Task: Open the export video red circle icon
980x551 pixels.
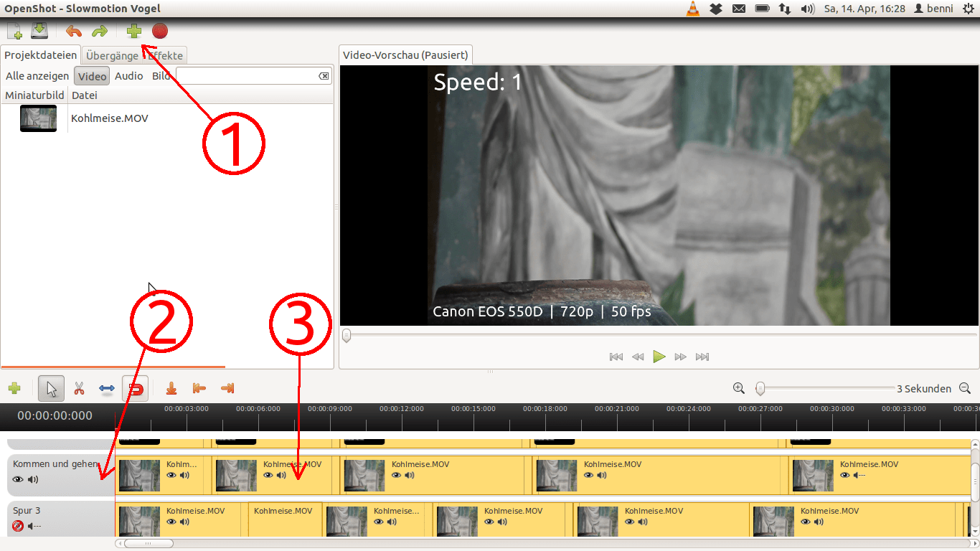Action: pyautogui.click(x=160, y=31)
